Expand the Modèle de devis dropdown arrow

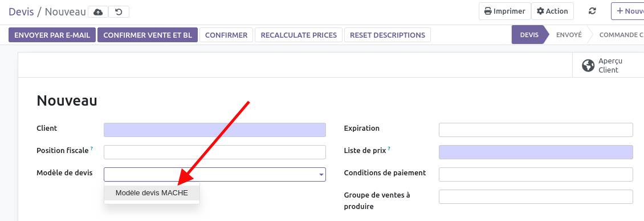[321, 175]
